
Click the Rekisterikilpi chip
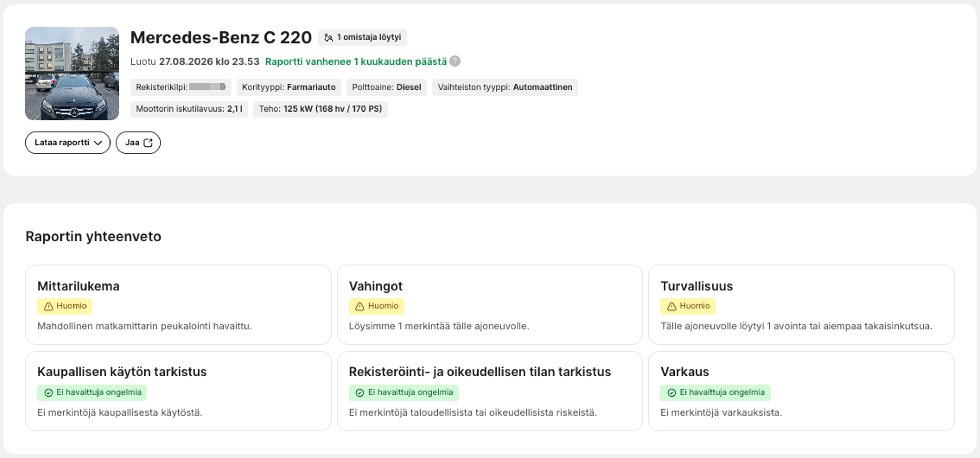[x=181, y=87]
